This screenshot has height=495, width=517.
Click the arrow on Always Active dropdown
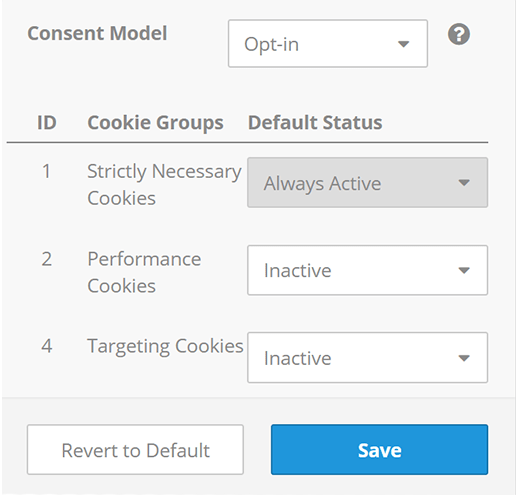[464, 183]
